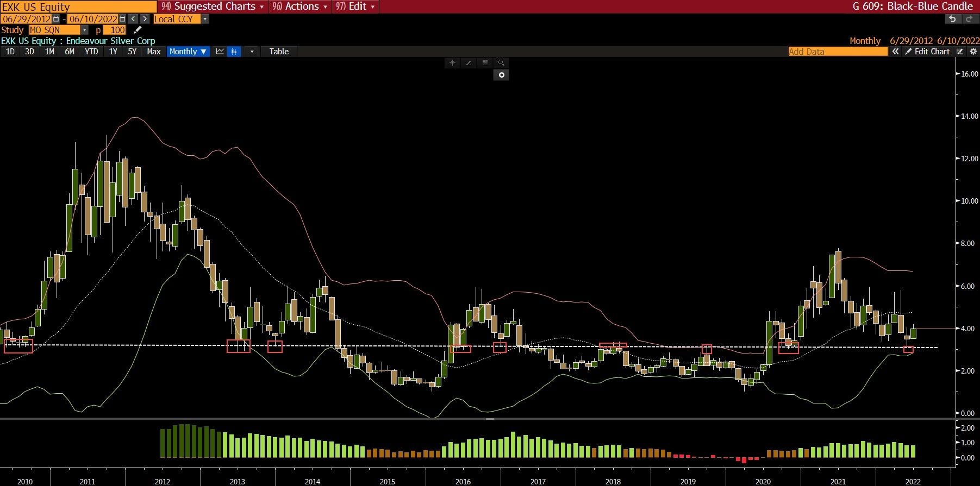Click the 2013 year axis label
The height and width of the screenshot is (486, 980).
pyautogui.click(x=238, y=482)
